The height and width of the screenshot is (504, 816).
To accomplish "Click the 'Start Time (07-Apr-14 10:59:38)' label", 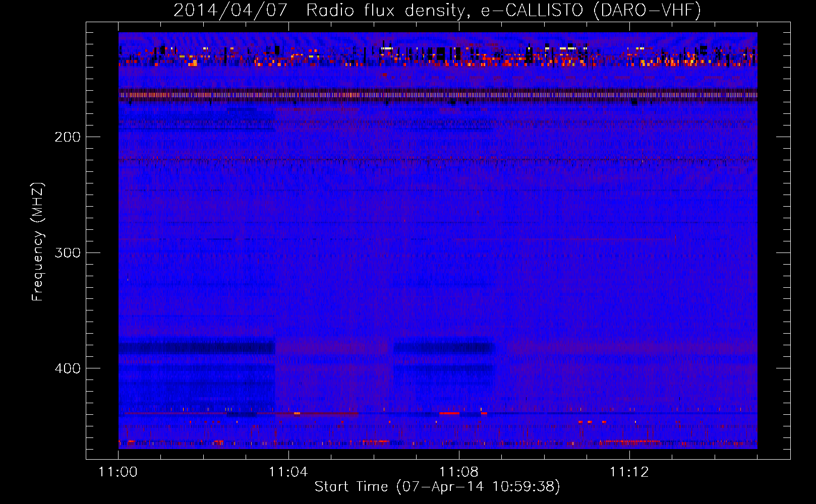I will tap(437, 487).
